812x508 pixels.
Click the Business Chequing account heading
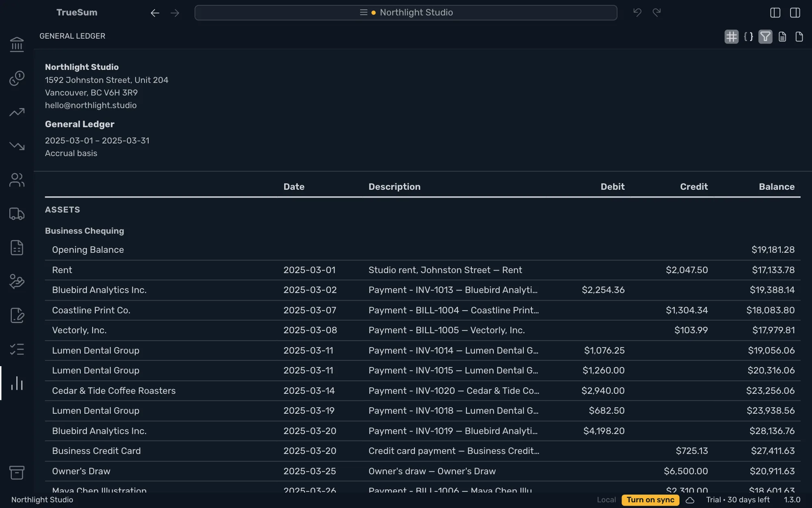(x=84, y=231)
